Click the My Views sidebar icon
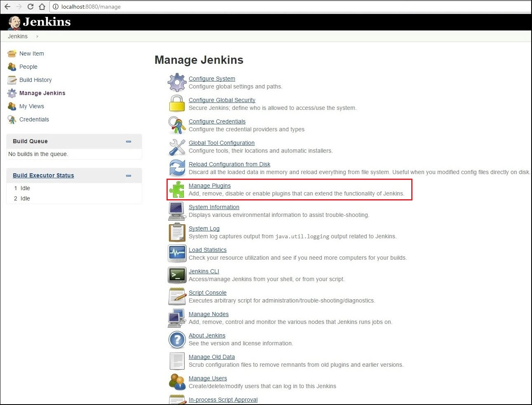 12,106
